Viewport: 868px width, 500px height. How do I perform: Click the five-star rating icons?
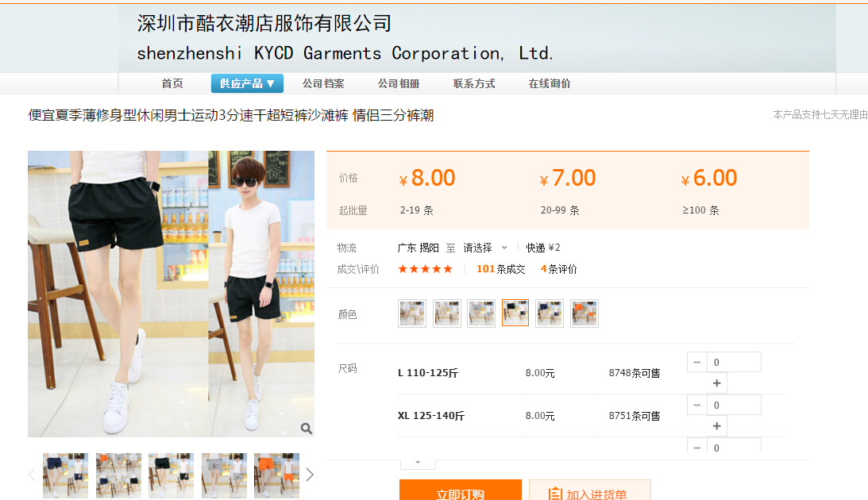[425, 269]
